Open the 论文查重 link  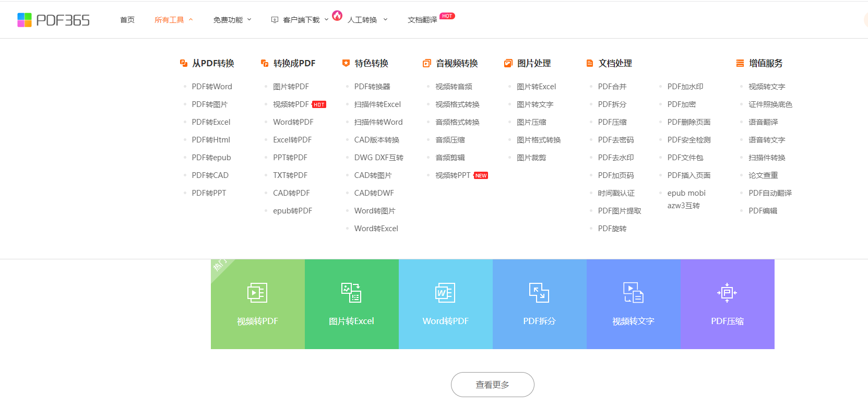tap(763, 175)
